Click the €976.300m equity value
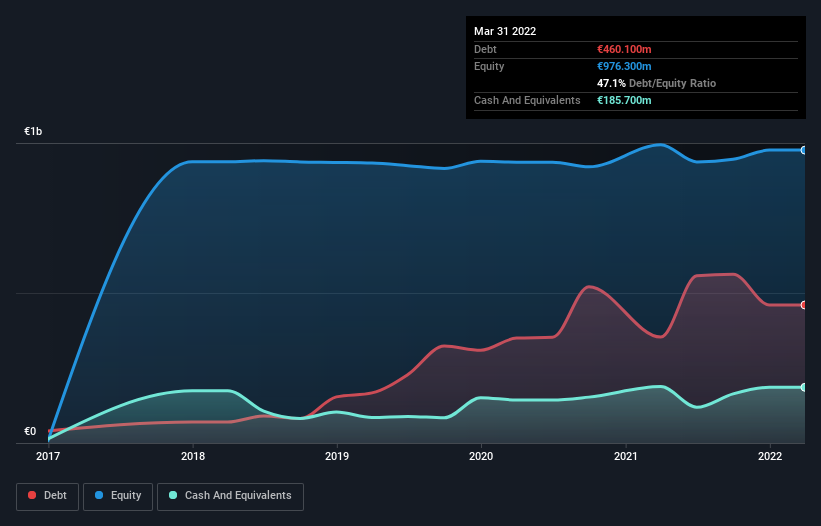This screenshot has height=526, width=821. coord(624,66)
